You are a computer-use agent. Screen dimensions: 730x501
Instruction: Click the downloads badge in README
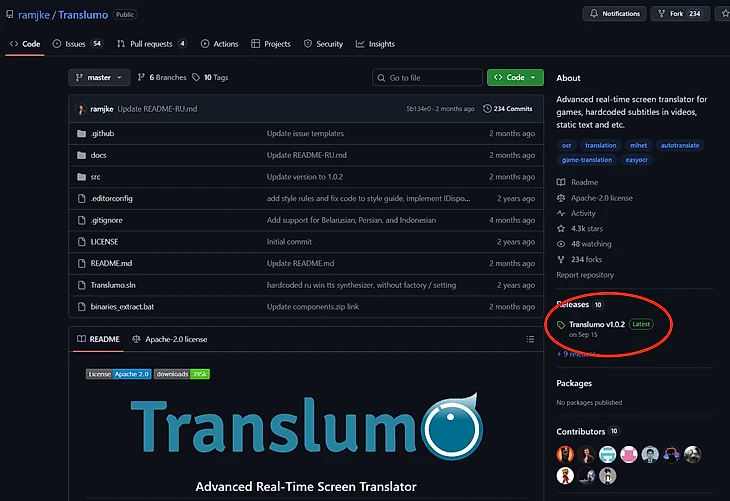tap(181, 374)
